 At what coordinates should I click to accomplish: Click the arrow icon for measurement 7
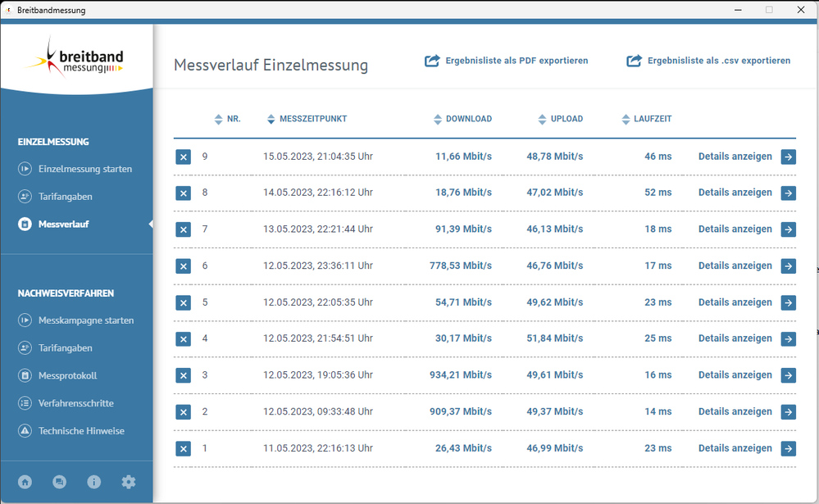[x=788, y=229]
